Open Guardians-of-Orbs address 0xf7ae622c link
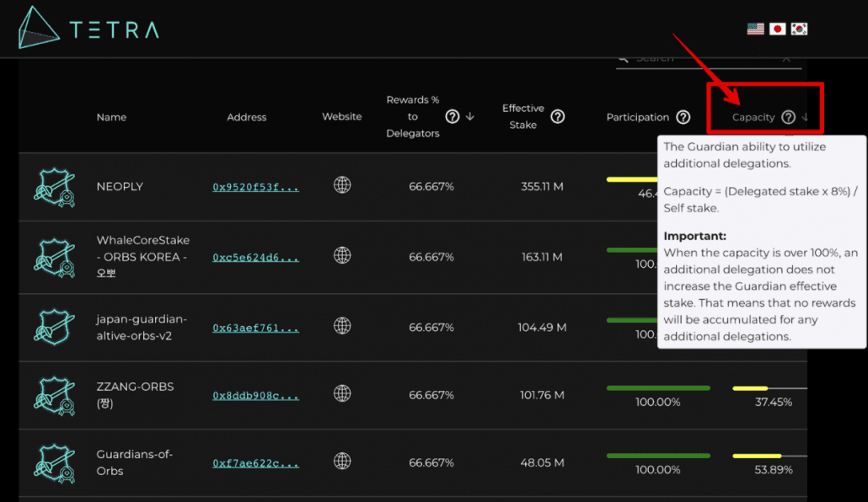Screen dimensions: 868x502 [x=255, y=463]
